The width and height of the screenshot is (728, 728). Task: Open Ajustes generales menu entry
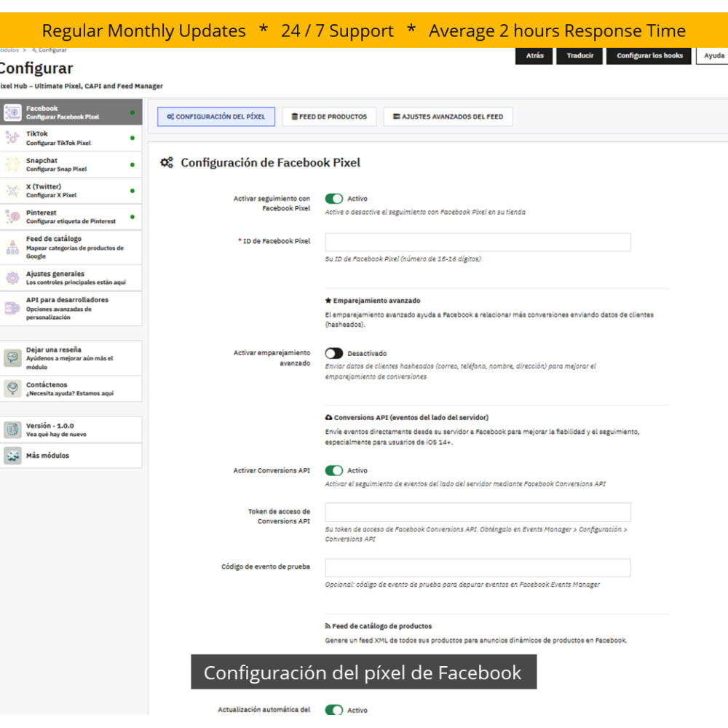tap(71, 277)
